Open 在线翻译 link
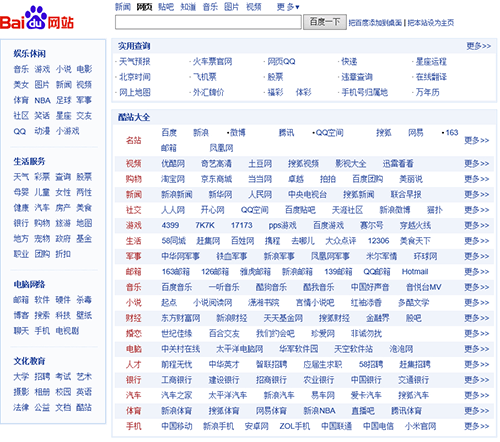The width and height of the screenshot is (500, 442). coord(431,77)
